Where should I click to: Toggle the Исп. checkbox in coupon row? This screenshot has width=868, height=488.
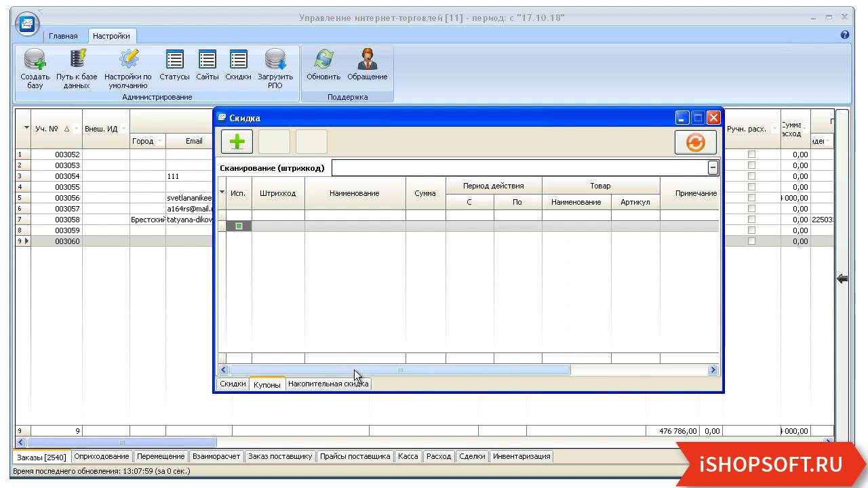tap(239, 226)
